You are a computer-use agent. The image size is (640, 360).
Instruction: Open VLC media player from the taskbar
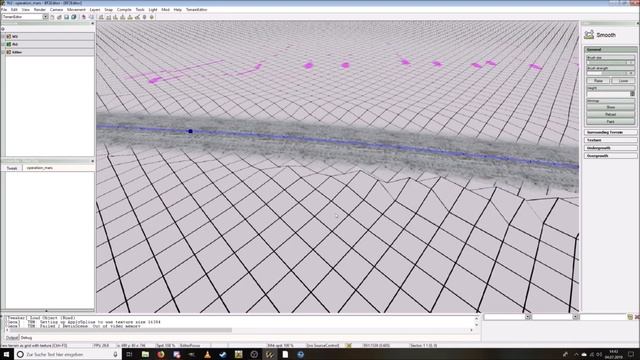[207, 354]
